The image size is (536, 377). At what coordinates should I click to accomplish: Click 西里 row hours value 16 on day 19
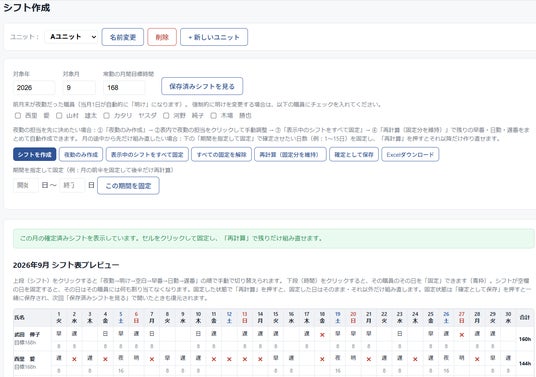[x=338, y=371]
